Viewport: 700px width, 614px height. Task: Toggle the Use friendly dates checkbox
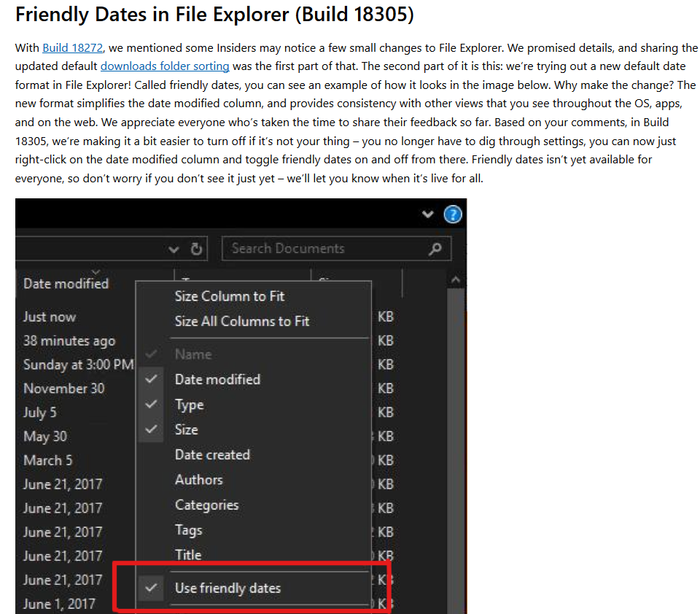point(151,588)
